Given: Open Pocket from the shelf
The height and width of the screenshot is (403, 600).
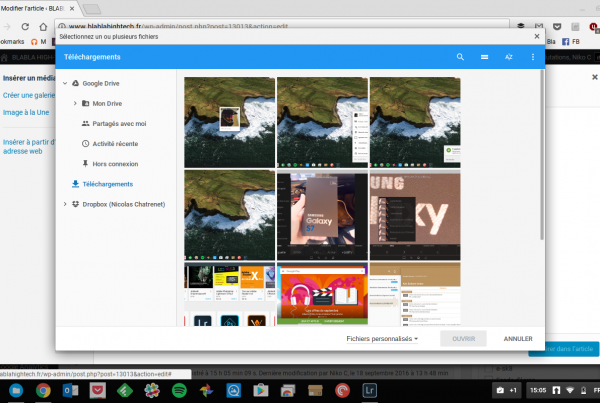Looking at the screenshot, I should 98,390.
